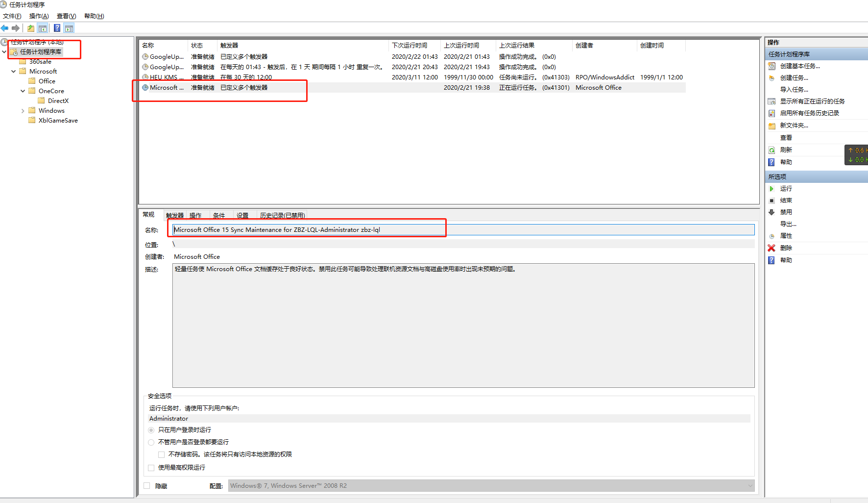Open the 历史记录(已禁用) tab
Image resolution: width=868 pixels, height=503 pixels.
pos(283,216)
